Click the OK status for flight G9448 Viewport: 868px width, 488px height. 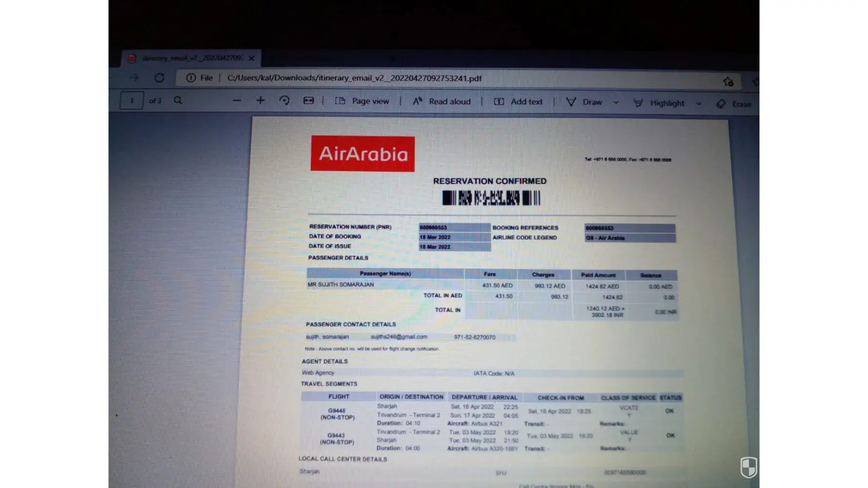click(x=669, y=411)
